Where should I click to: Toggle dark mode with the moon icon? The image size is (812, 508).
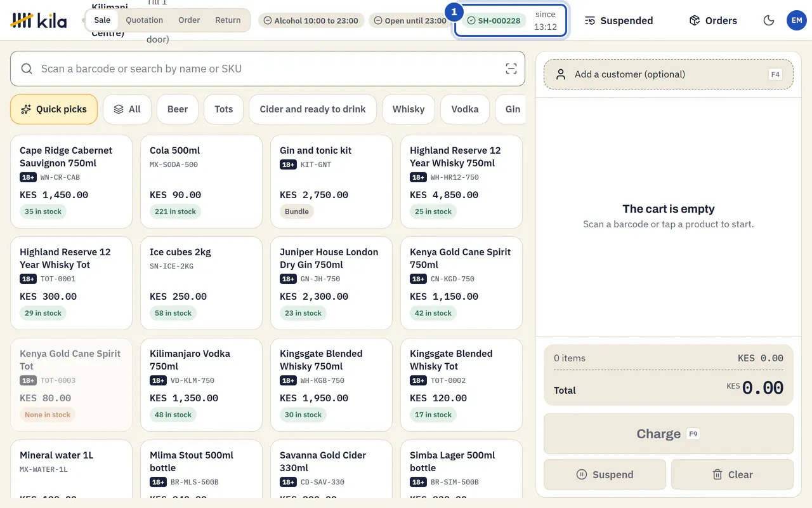[769, 20]
